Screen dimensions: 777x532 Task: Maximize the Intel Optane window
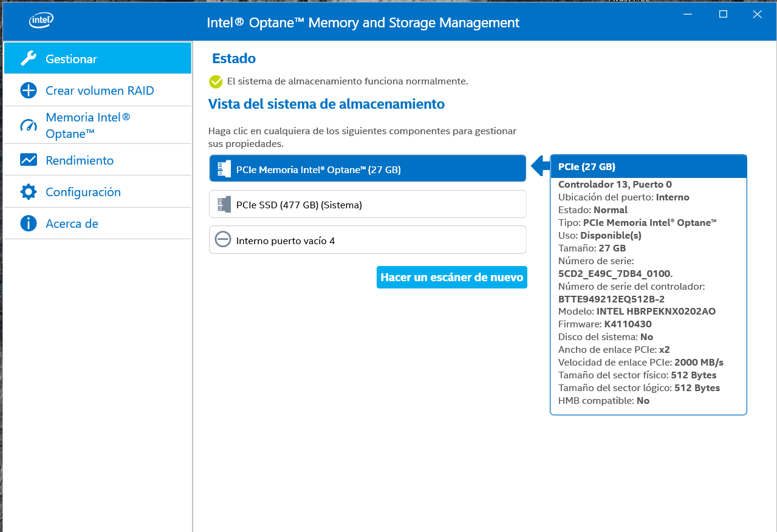(723, 15)
